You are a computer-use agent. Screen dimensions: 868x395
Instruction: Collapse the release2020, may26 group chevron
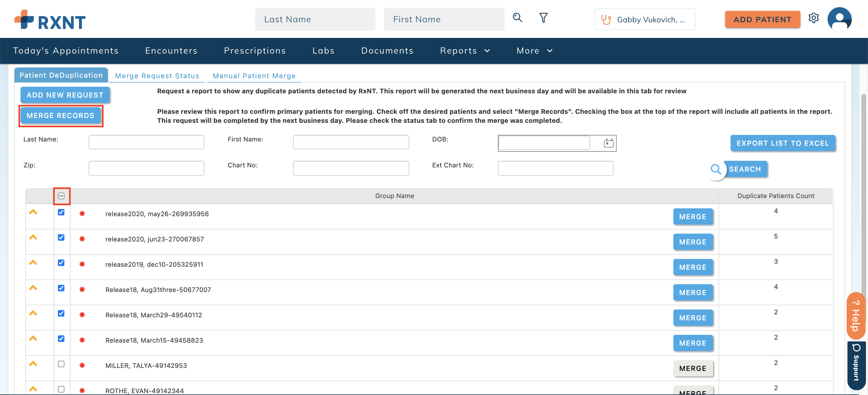pyautogui.click(x=33, y=212)
